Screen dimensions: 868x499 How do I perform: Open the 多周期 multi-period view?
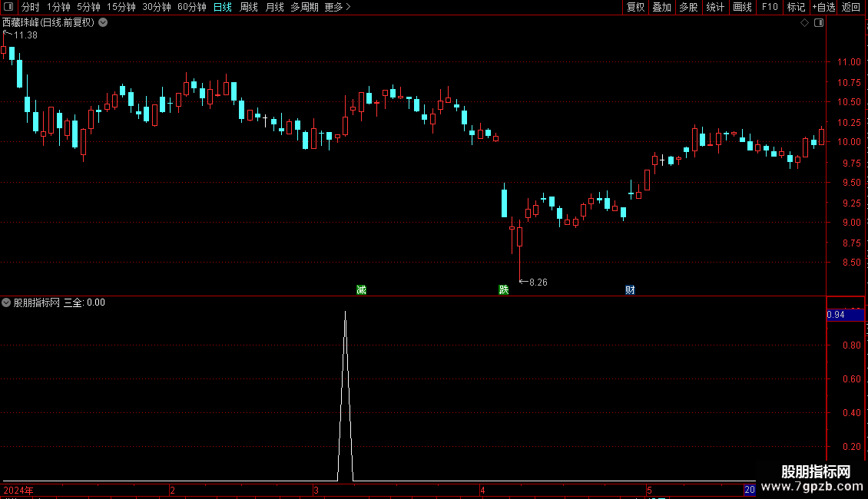point(304,7)
